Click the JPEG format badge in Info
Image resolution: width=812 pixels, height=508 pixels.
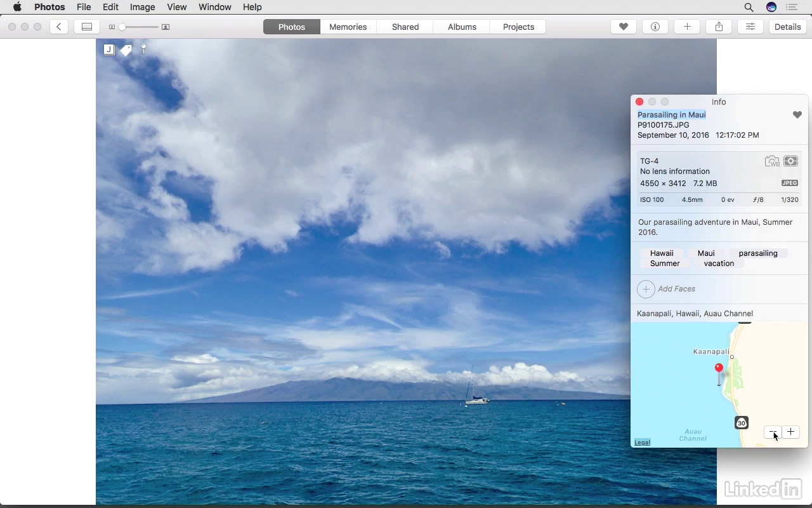(x=790, y=183)
